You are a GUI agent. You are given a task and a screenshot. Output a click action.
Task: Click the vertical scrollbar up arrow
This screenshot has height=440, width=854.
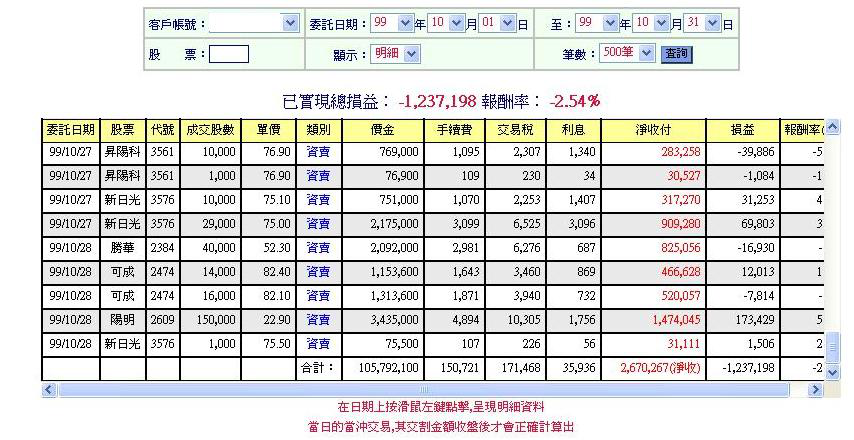[832, 127]
